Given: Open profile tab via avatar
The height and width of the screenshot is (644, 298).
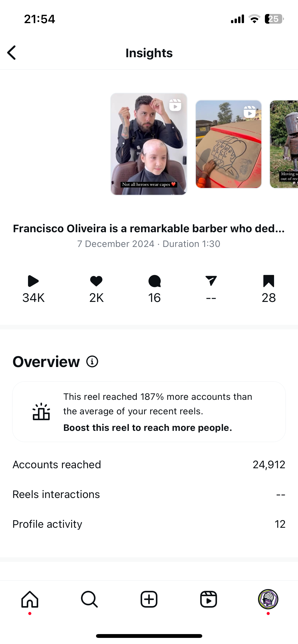Looking at the screenshot, I should tap(268, 599).
